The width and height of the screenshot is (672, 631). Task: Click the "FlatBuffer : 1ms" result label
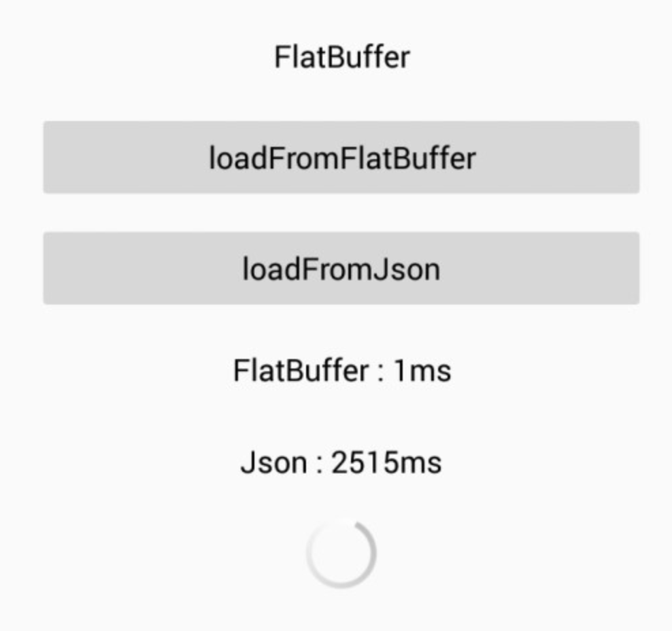[342, 371]
